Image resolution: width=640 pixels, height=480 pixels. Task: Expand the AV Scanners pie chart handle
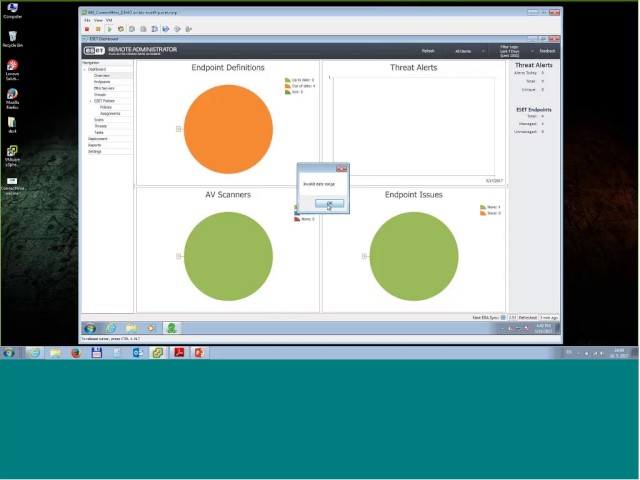pyautogui.click(x=178, y=256)
